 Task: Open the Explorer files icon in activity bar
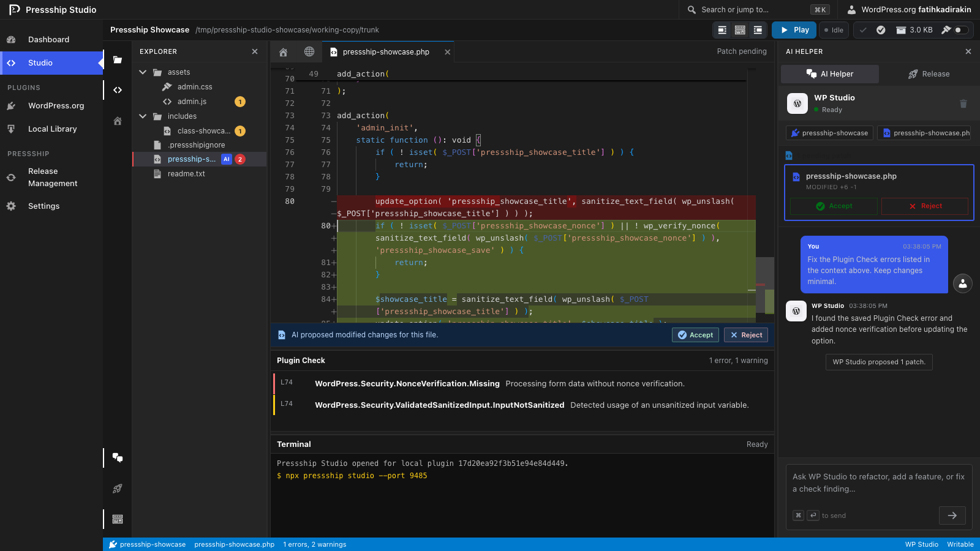click(118, 60)
